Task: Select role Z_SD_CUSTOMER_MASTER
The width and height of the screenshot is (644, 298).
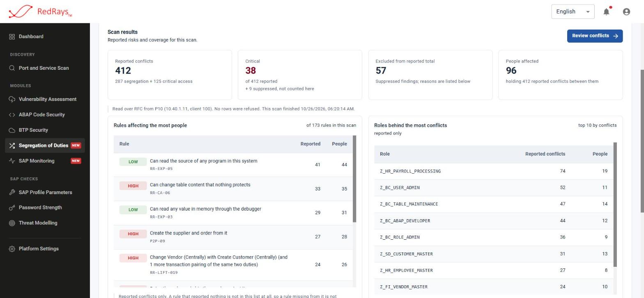Action: [x=494, y=254]
